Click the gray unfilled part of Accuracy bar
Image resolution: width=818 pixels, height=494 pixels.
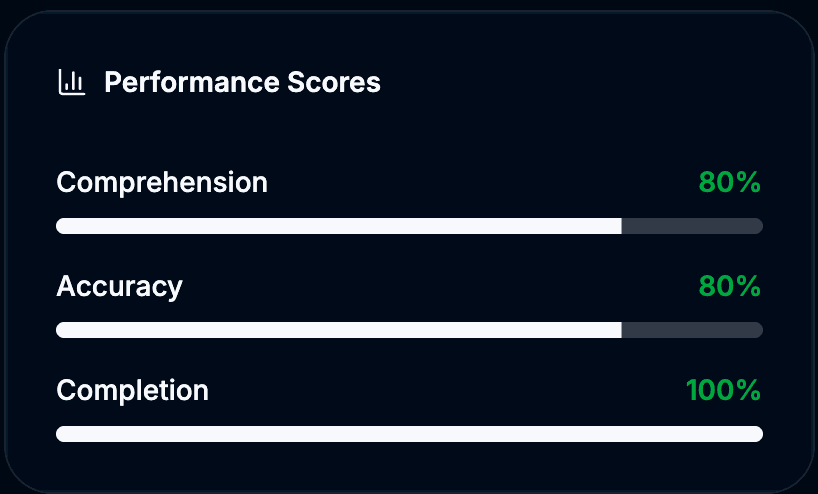692,330
